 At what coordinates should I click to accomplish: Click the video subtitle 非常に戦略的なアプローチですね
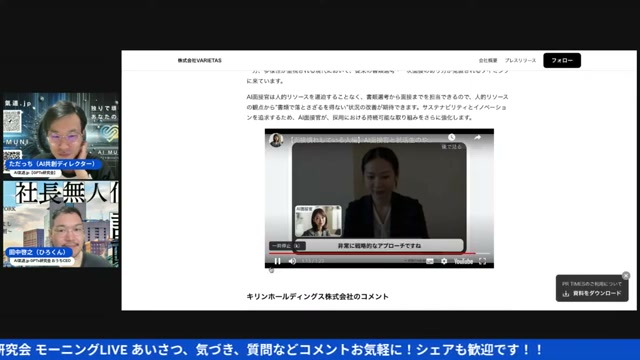tap(379, 246)
